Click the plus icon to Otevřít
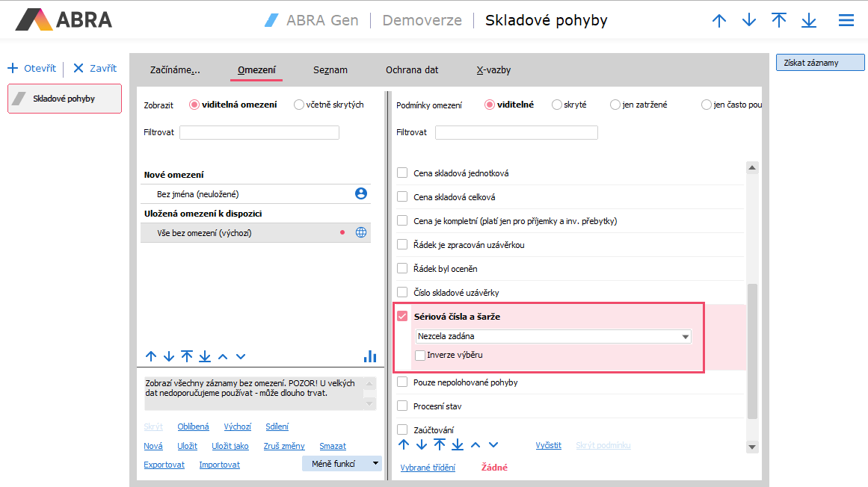This screenshot has height=487, width=868. click(13, 69)
